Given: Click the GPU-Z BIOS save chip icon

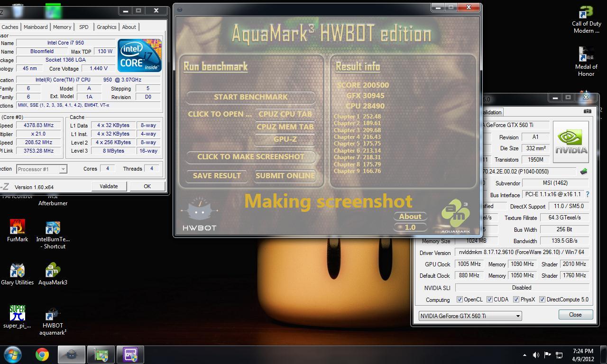Looking at the screenshot, I should coord(583,172).
